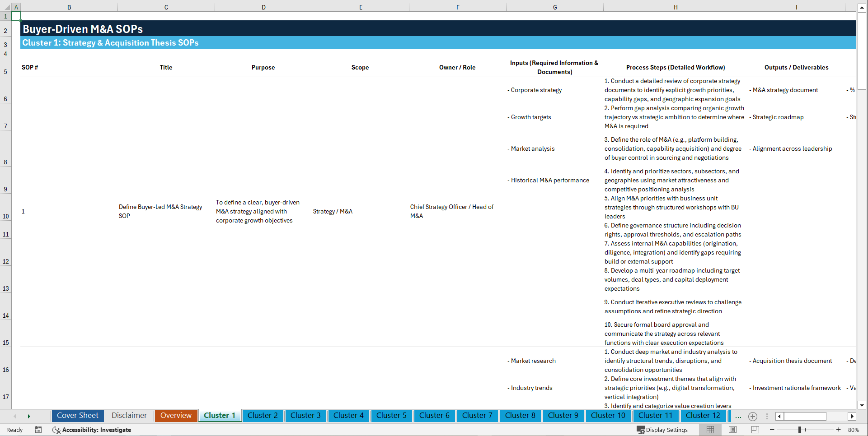Select the Overview tab
The width and height of the screenshot is (868, 436).
click(x=176, y=416)
